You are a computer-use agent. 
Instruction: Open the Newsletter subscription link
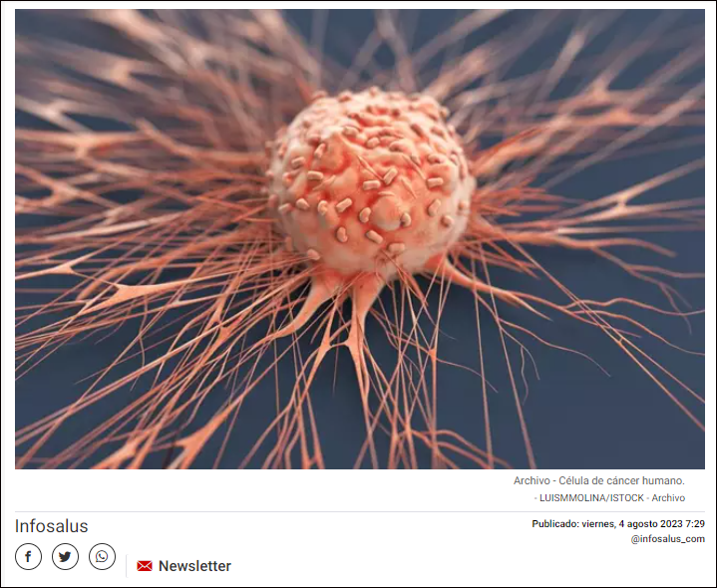click(x=194, y=566)
